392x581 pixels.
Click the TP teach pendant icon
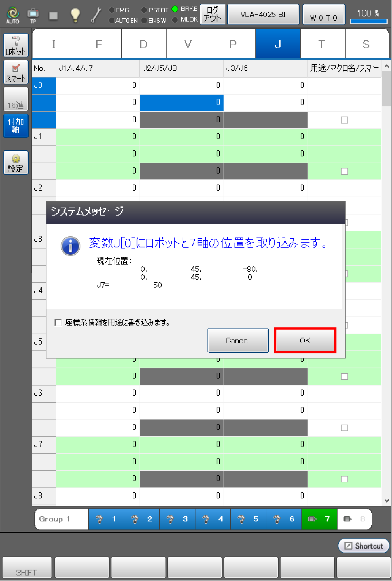pyautogui.click(x=33, y=15)
